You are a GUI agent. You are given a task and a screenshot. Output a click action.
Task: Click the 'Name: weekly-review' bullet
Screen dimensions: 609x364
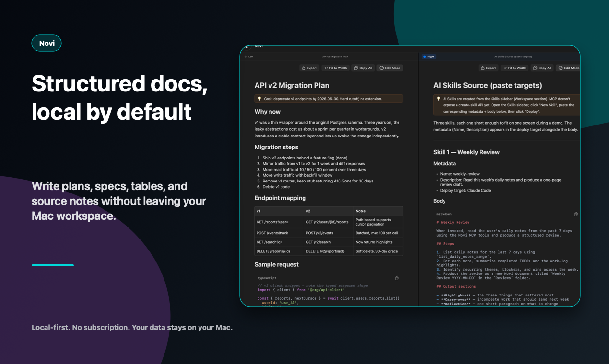459,174
